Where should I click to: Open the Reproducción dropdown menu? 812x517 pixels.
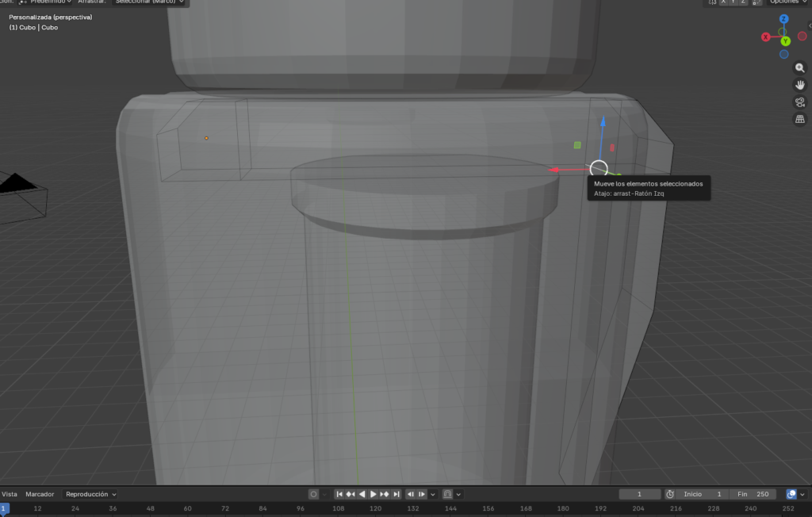coord(90,494)
